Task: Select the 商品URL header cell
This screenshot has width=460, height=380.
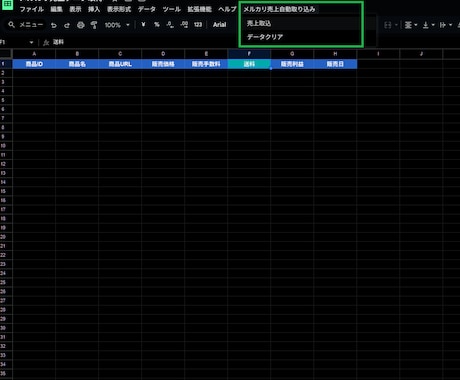Action: click(120, 64)
